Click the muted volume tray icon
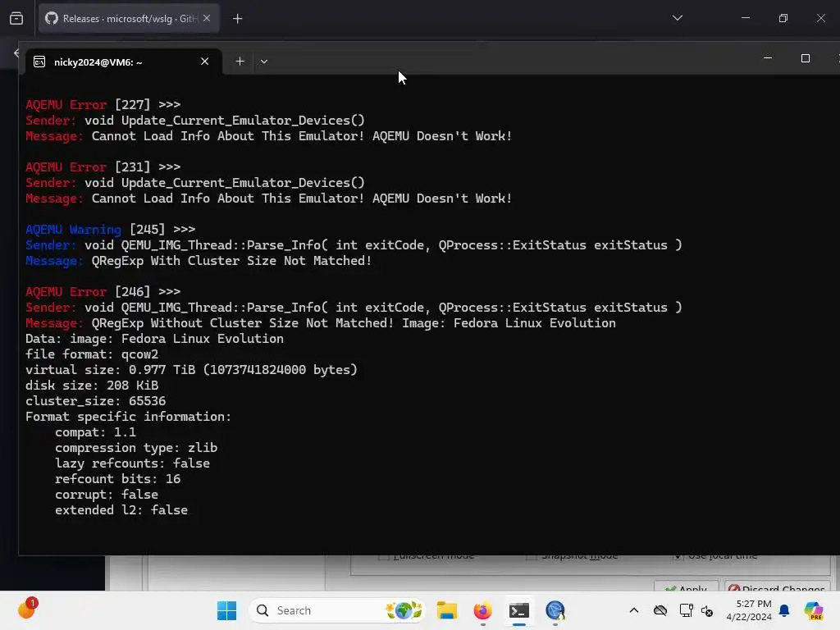840x630 pixels. click(x=707, y=610)
